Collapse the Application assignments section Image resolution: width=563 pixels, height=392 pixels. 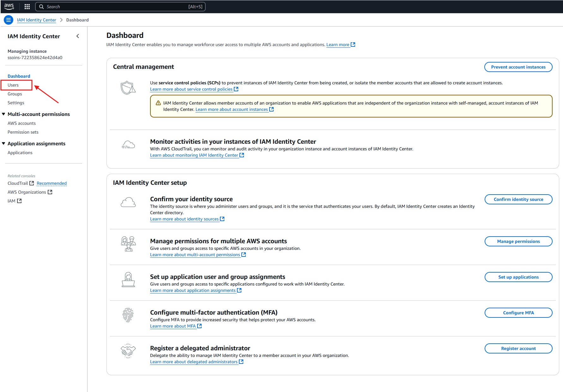click(3, 143)
